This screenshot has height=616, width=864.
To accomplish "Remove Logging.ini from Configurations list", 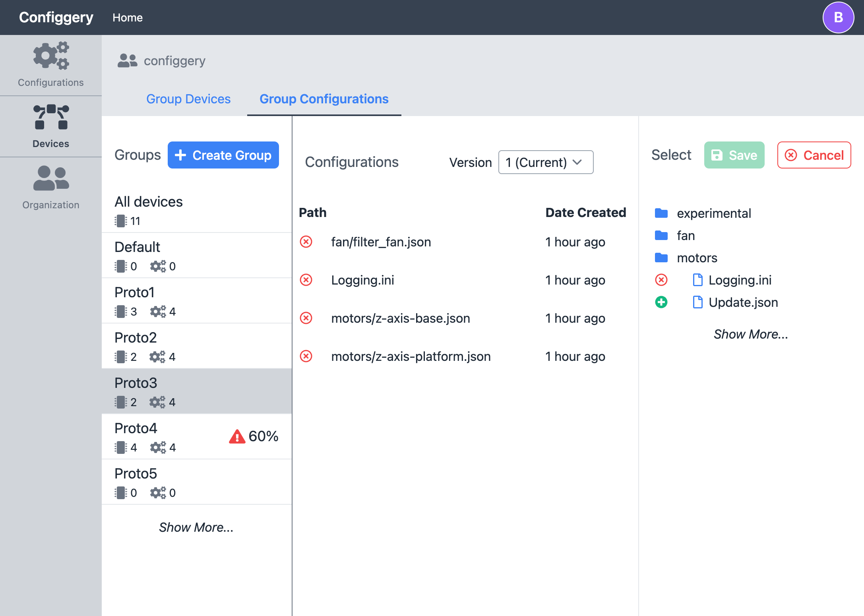I will tap(306, 280).
